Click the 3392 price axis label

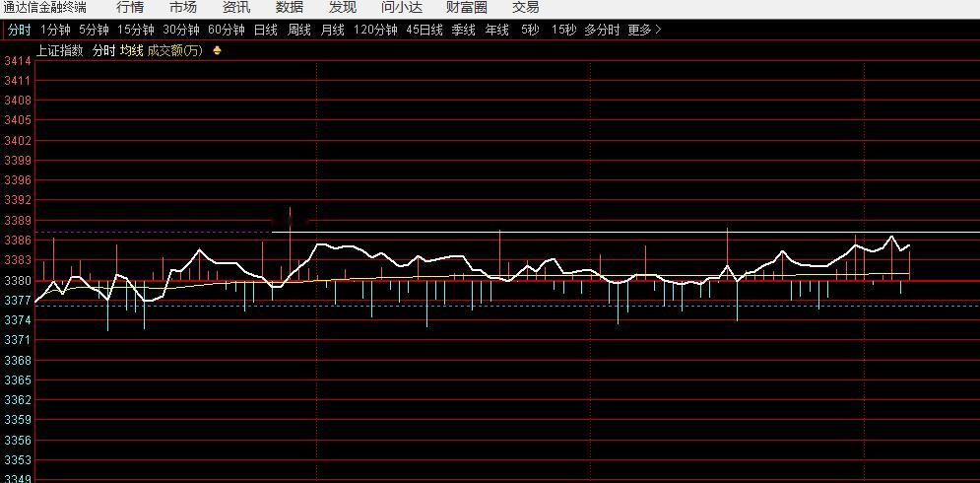(x=16, y=201)
